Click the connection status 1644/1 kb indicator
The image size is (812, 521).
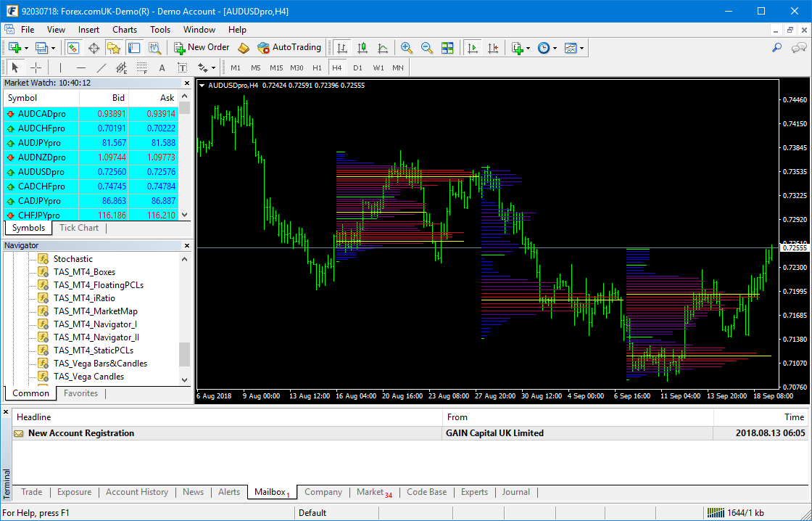(x=735, y=513)
